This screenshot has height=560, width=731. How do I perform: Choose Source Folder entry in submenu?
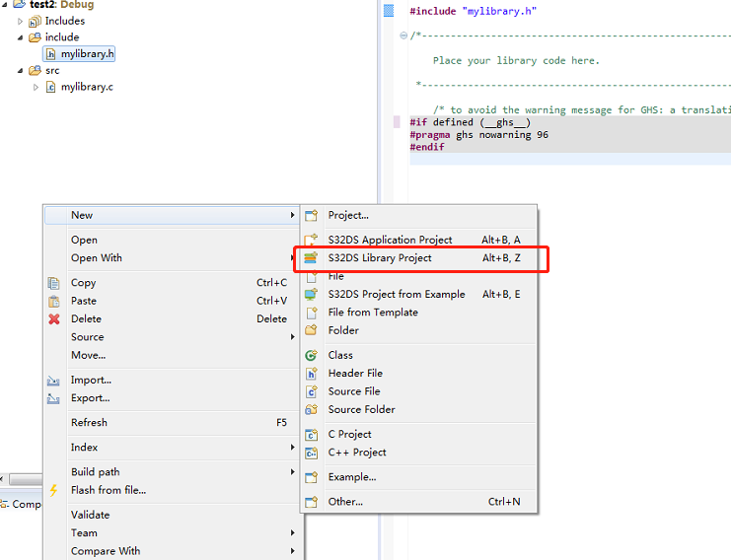418,409
